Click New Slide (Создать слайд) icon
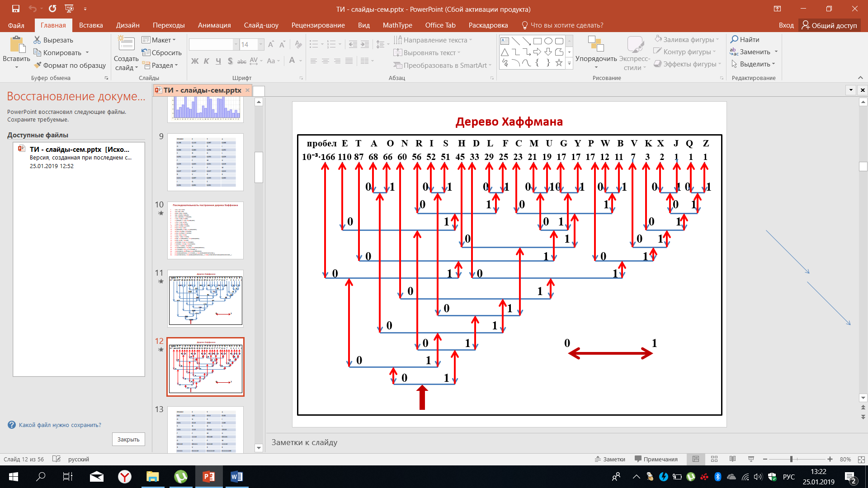 pyautogui.click(x=126, y=44)
